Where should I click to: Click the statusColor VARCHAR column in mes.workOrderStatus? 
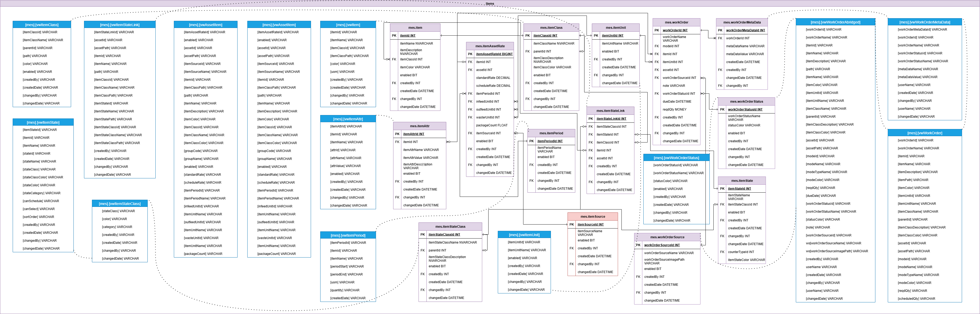(746, 125)
